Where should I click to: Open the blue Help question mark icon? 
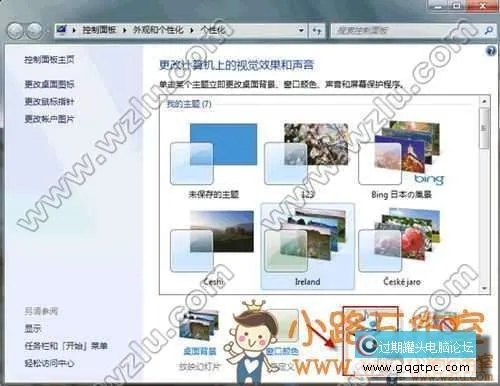click(491, 51)
